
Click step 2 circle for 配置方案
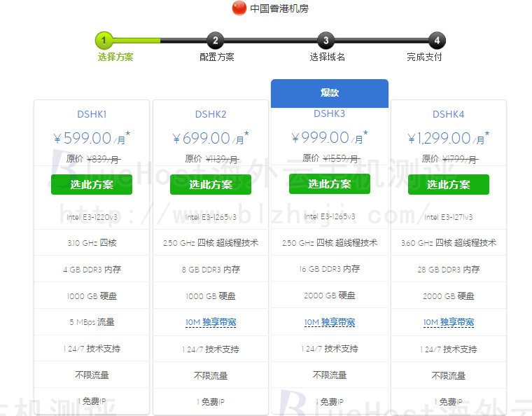tap(215, 41)
